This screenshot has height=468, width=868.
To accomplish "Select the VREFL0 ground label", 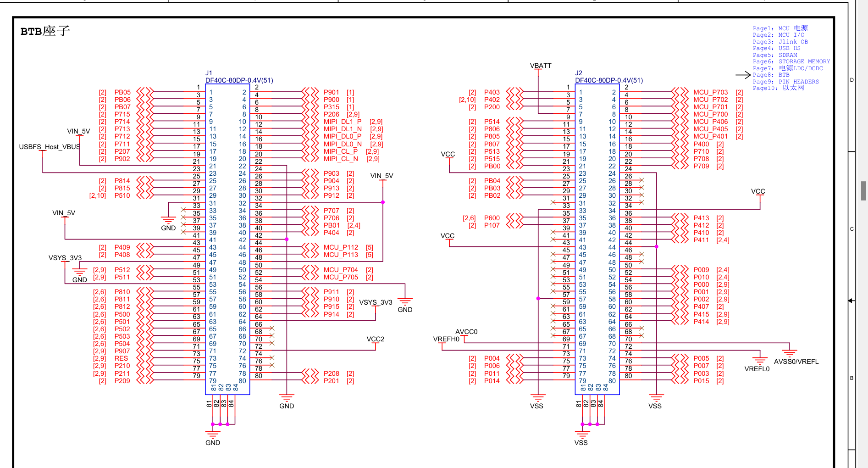I will (x=757, y=369).
